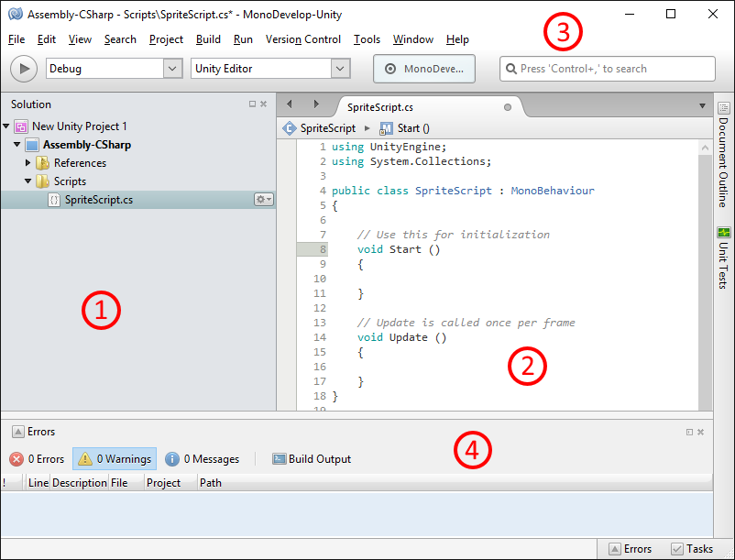Sort by the Path column header
The height and width of the screenshot is (560, 735).
455,483
